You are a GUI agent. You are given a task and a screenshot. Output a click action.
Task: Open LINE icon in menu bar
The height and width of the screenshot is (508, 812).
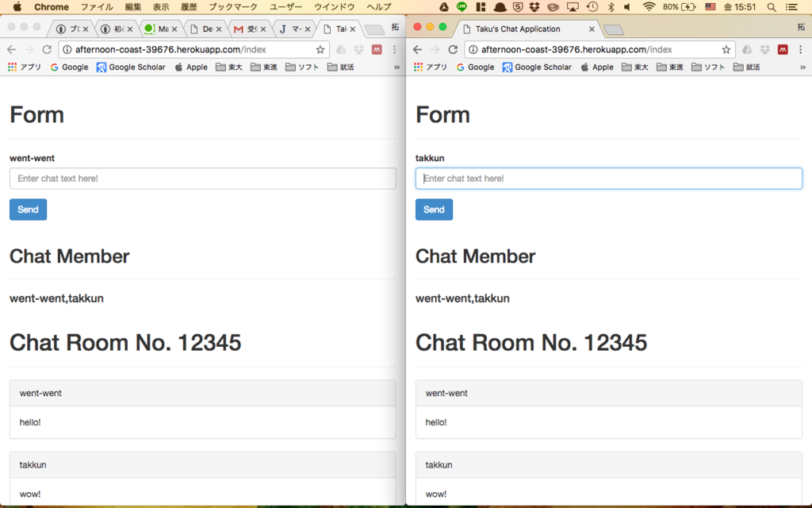(462, 6)
